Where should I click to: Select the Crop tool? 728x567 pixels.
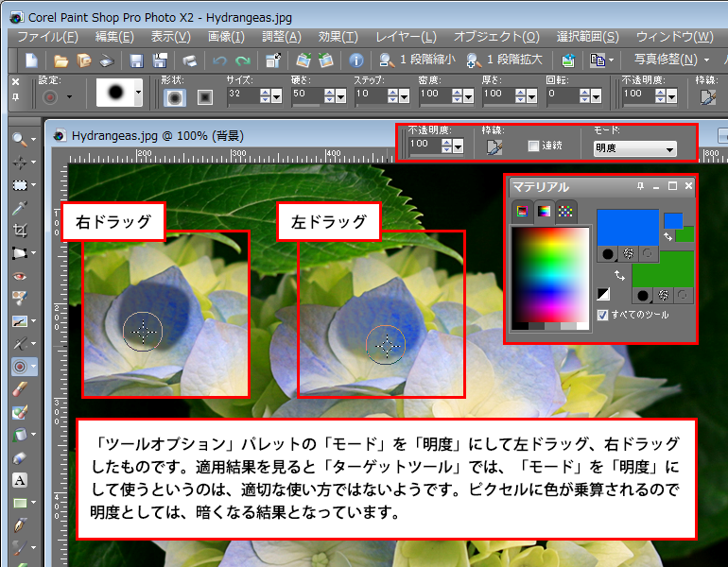(x=20, y=231)
